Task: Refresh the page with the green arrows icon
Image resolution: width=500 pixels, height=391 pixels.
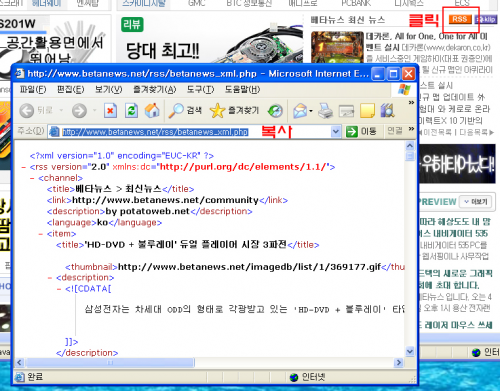Action: click(x=131, y=111)
